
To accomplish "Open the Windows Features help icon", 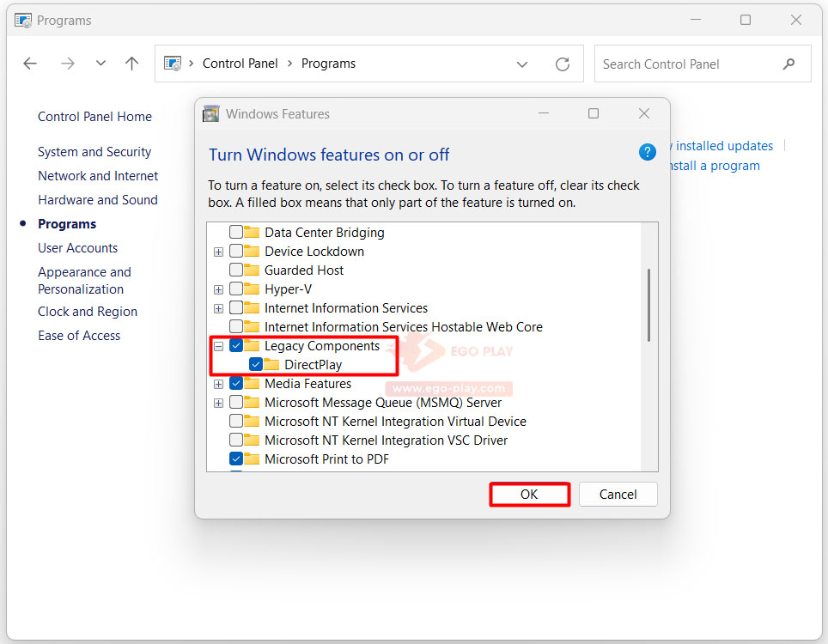I will [648, 152].
